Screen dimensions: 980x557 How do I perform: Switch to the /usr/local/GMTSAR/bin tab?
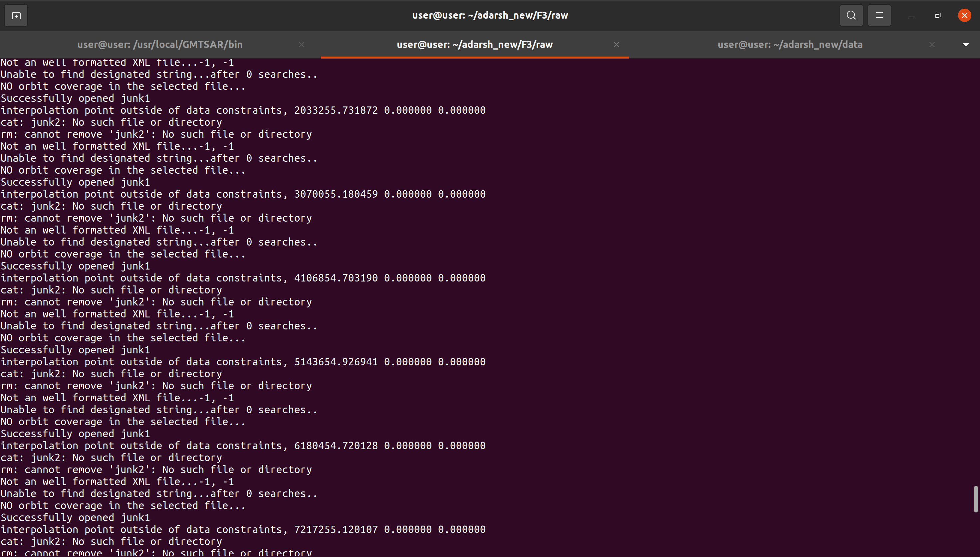pos(159,44)
